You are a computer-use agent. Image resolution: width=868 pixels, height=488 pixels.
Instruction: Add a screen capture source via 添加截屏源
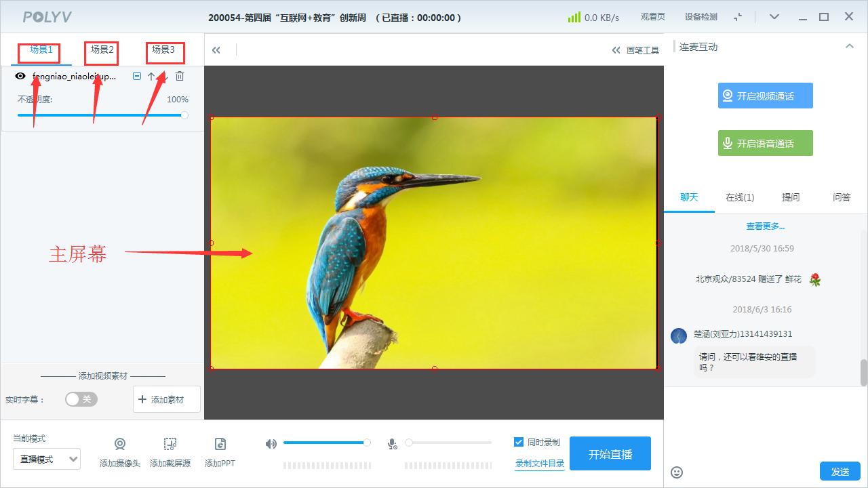point(170,453)
